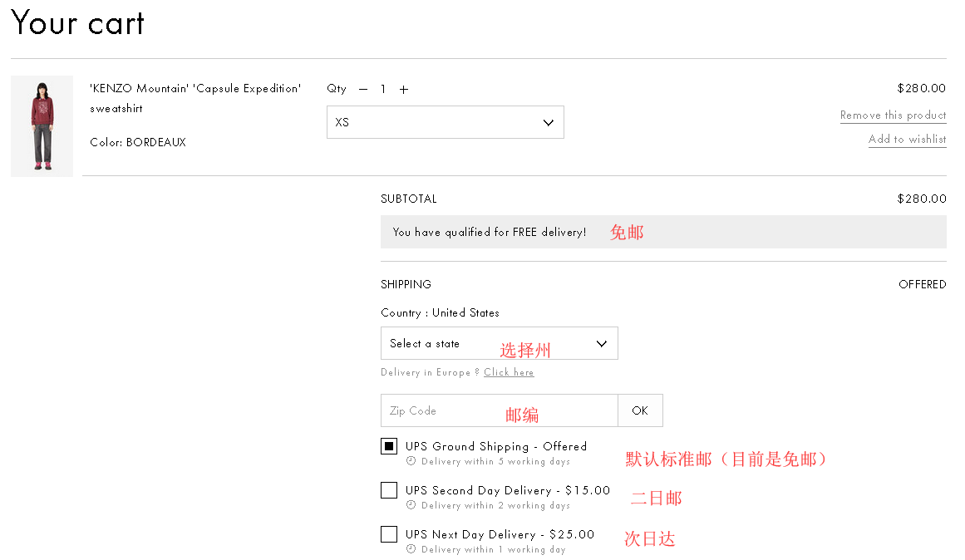Click the size dropdown chevron arrow
Screen dimensions: 965x560
(x=548, y=122)
